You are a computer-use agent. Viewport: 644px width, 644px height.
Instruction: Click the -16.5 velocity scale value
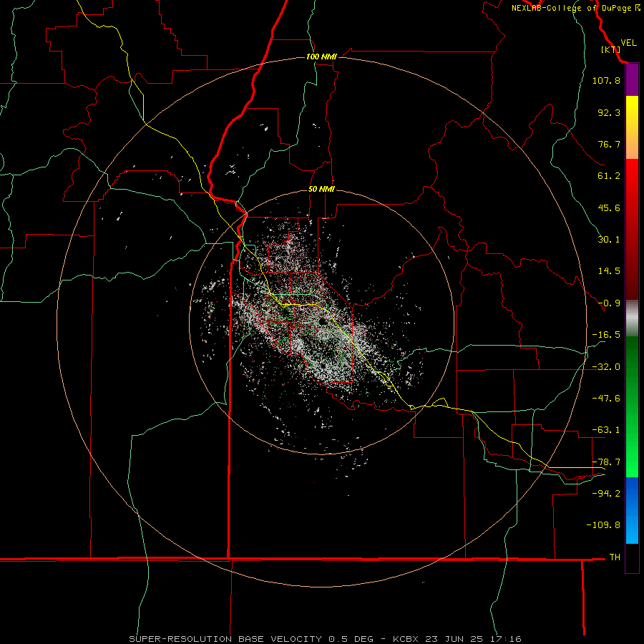pos(606,335)
